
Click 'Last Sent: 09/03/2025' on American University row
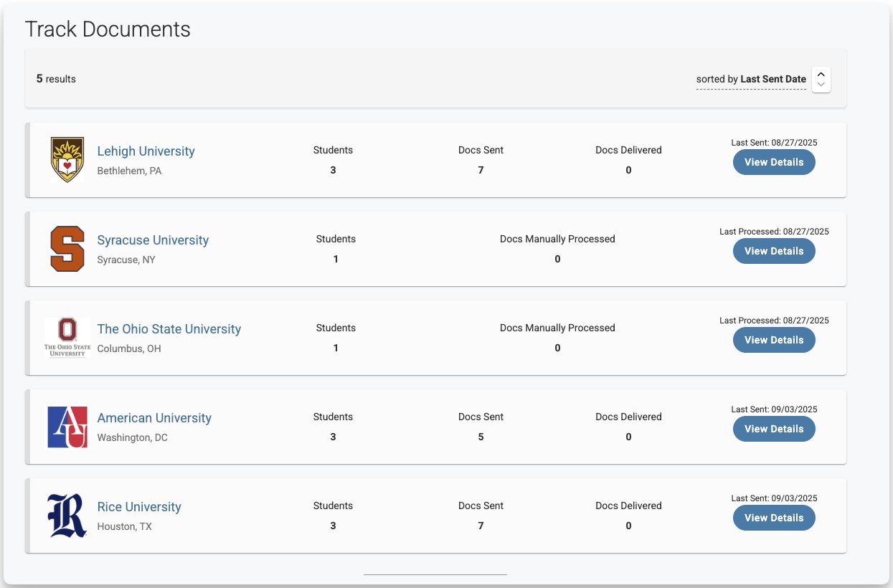774,409
